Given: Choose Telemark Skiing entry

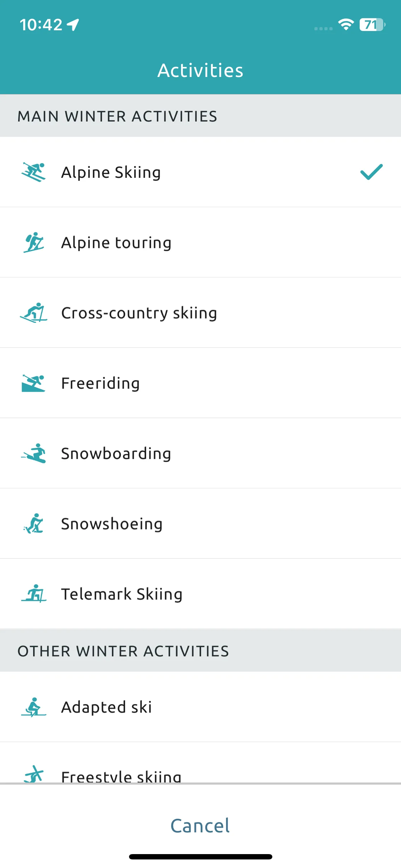Looking at the screenshot, I should tap(200, 593).
